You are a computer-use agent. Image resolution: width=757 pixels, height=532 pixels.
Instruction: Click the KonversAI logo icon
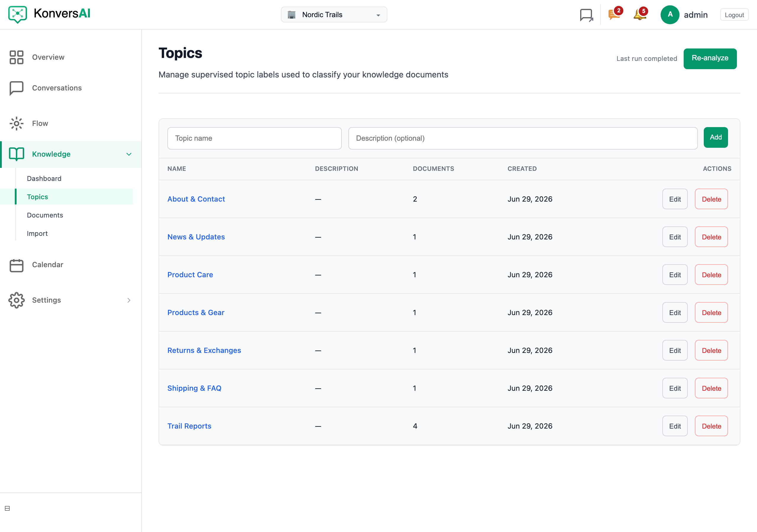click(x=17, y=14)
